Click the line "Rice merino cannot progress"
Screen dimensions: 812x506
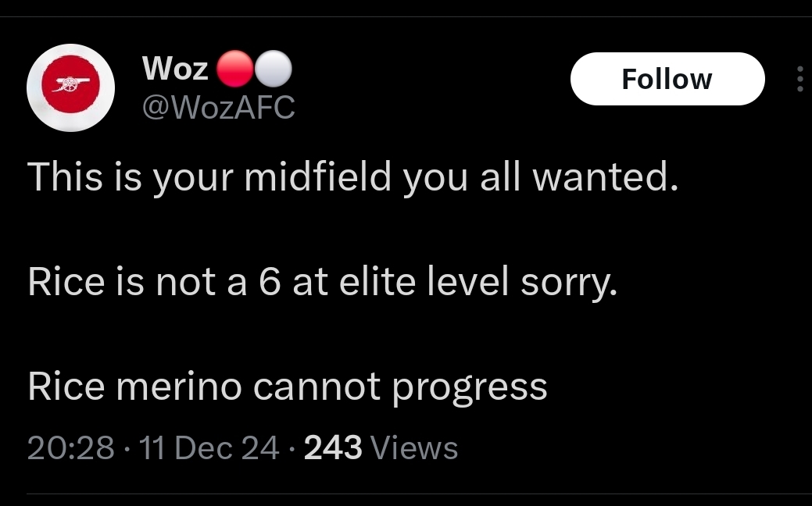(288, 386)
